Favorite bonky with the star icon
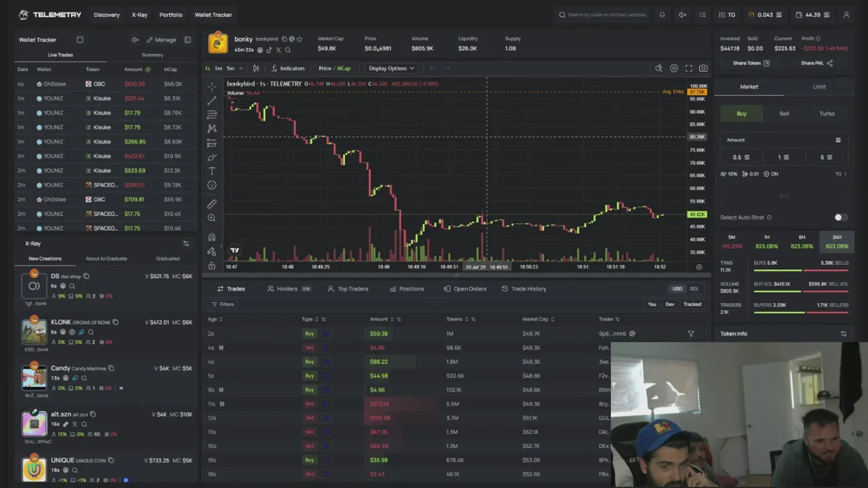Screen dimensions: 868x488 (300, 39)
